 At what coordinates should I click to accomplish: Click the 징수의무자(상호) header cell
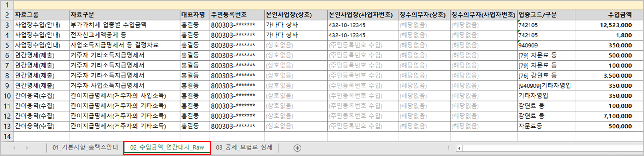pyautogui.click(x=424, y=15)
